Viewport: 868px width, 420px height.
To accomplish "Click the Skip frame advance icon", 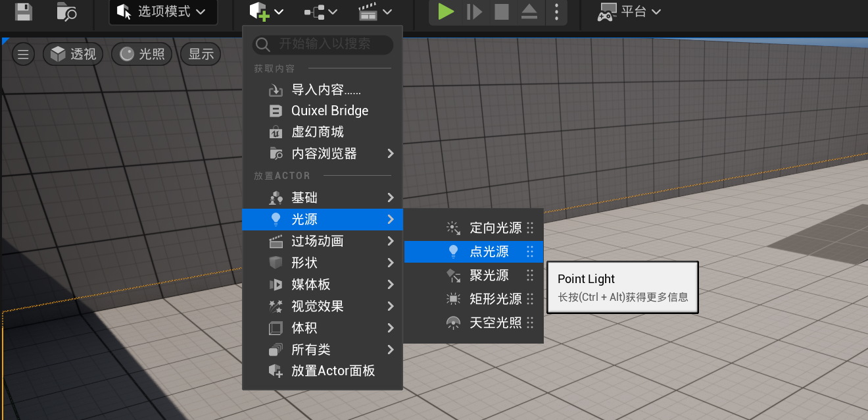I will [x=474, y=11].
